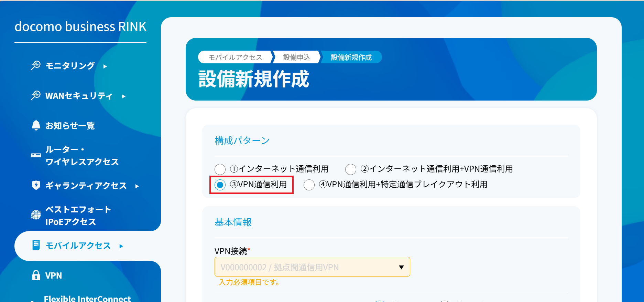This screenshot has width=644, height=302.
Task: Click the padlock icon next to VPN
Action: [36, 275]
